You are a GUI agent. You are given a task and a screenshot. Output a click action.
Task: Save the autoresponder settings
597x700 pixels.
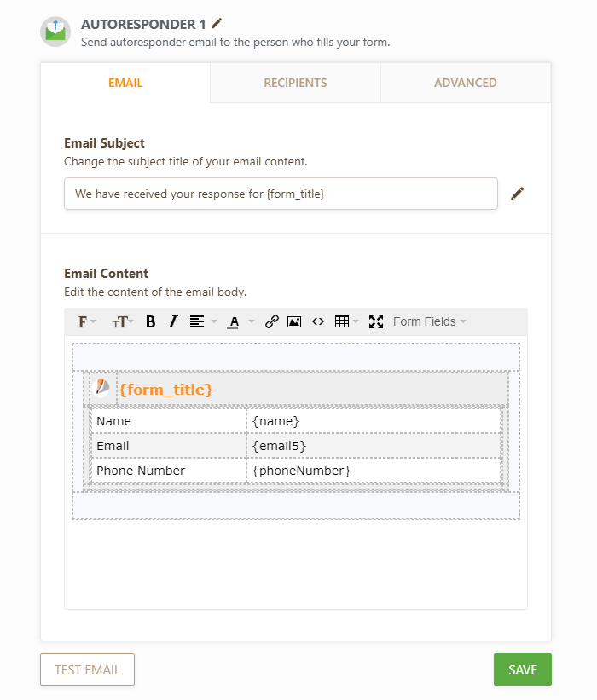click(522, 669)
